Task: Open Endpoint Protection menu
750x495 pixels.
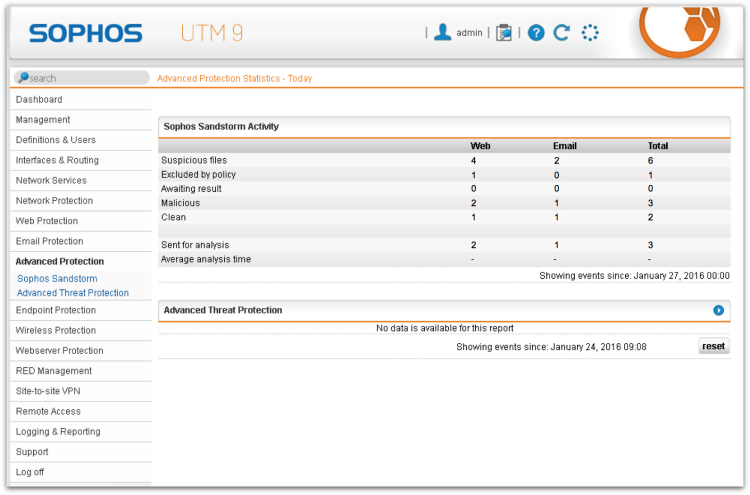Action: (80, 310)
